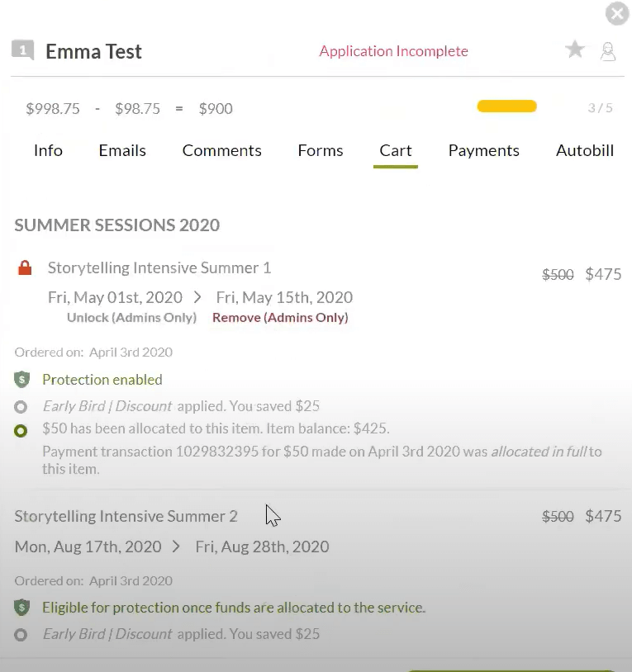Toggle the Summer 1 Early Bird discount bullet

click(21, 406)
